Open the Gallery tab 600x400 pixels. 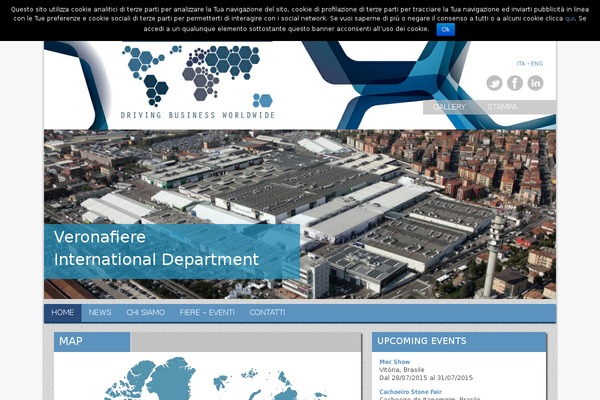click(449, 107)
